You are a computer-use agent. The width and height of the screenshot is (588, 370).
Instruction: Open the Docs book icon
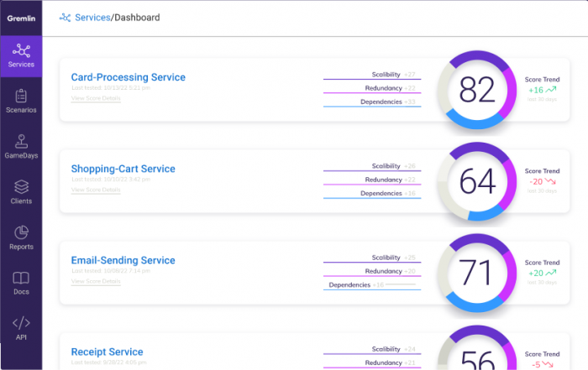21,278
